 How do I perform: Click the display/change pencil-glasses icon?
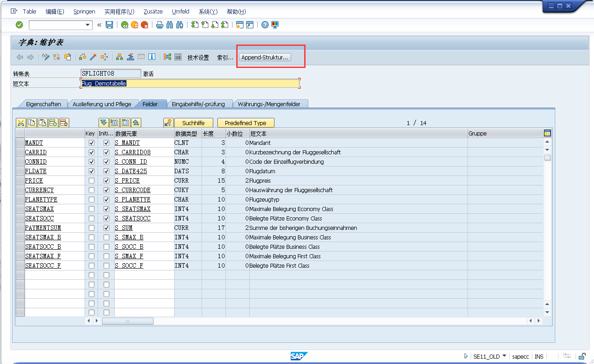(45, 57)
